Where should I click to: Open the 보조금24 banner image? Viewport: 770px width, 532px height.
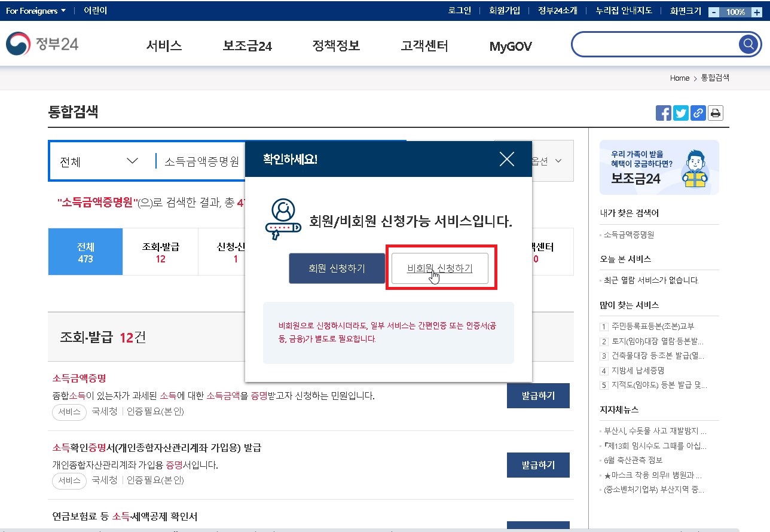pyautogui.click(x=659, y=167)
